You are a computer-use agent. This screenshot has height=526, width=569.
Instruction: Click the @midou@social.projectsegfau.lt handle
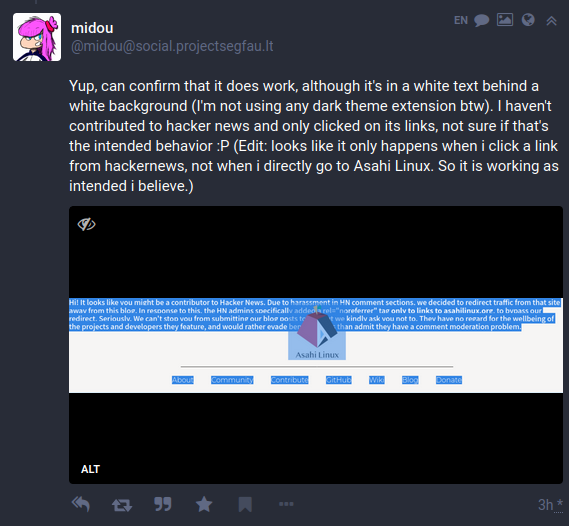coord(172,46)
